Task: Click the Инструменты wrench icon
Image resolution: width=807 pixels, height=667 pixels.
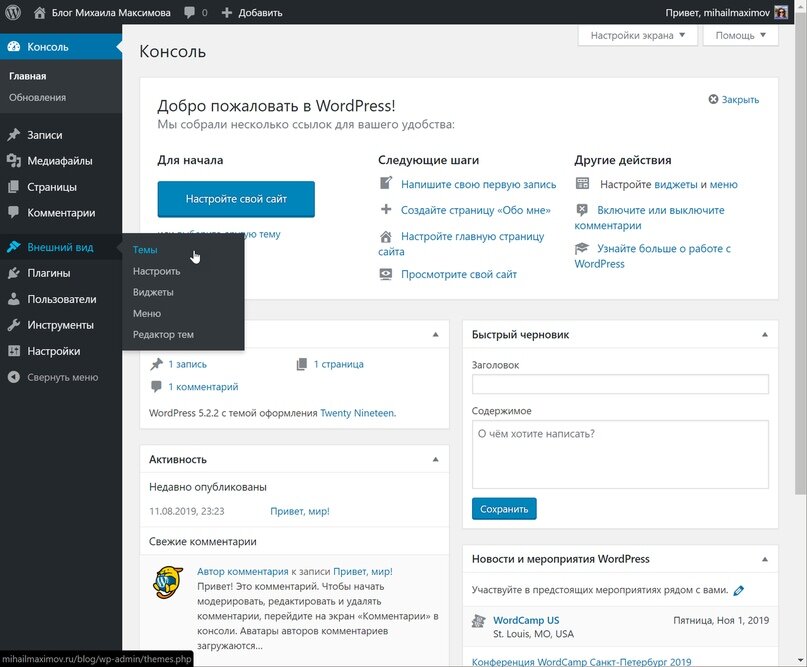Action: (14, 325)
